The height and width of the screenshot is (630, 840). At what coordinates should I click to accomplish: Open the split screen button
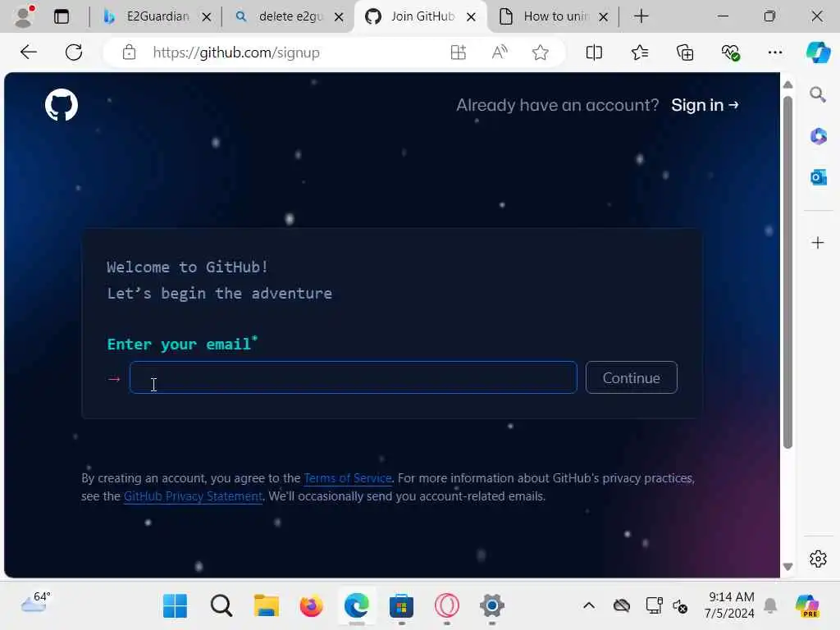(x=594, y=52)
